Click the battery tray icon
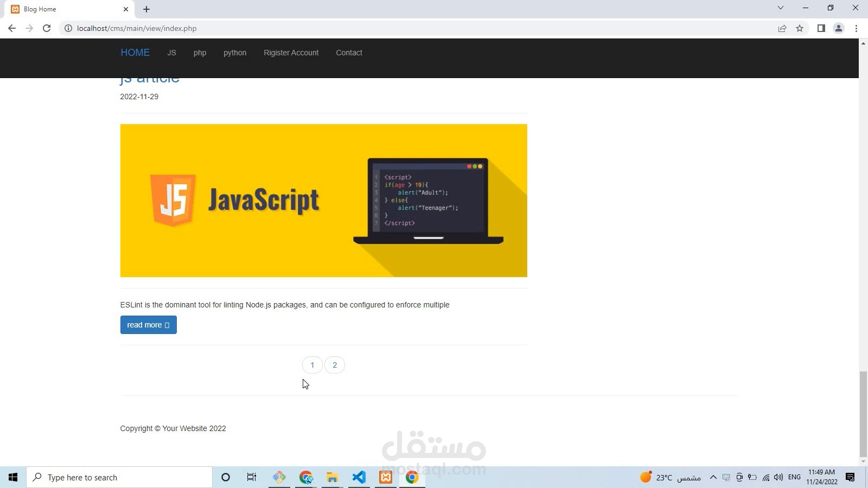Screen dimensions: 868x488 pos(752,477)
